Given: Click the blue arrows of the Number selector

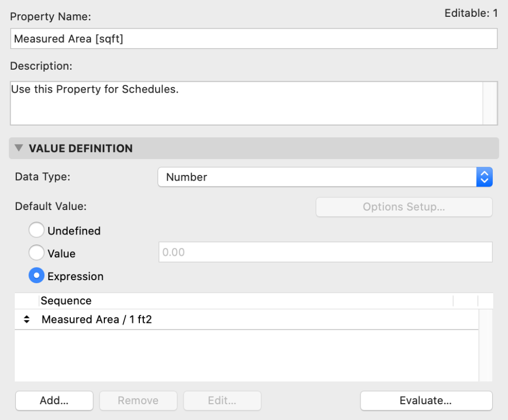Looking at the screenshot, I should 484,177.
